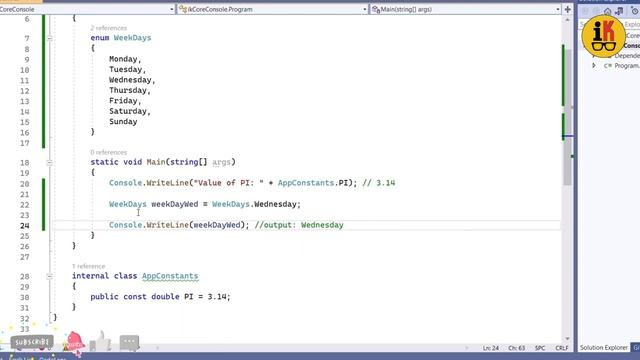Click the SPC indicator in status bar
640x360 pixels.
pos(540,348)
